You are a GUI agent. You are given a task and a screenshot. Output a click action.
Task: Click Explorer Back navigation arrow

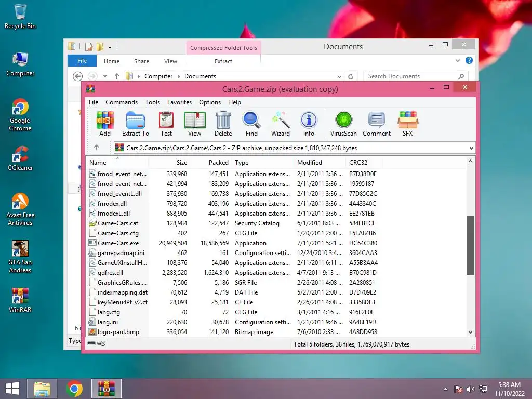pos(78,76)
